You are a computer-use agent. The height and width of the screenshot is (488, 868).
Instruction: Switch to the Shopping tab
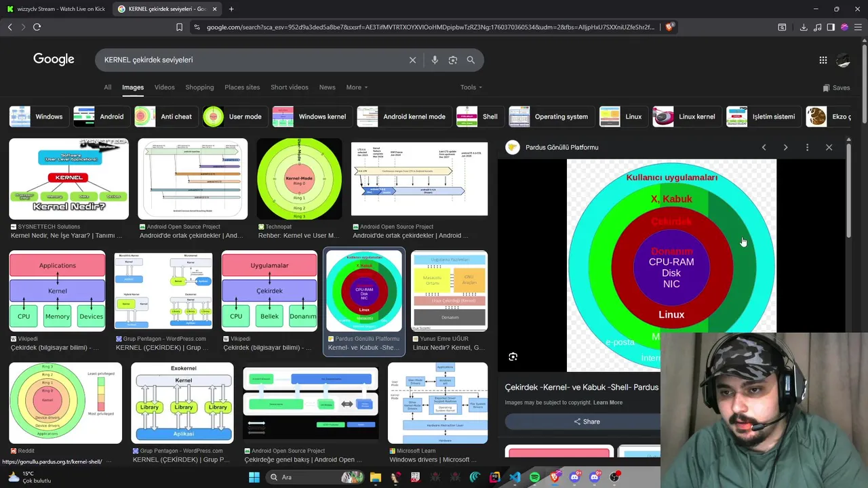point(199,87)
